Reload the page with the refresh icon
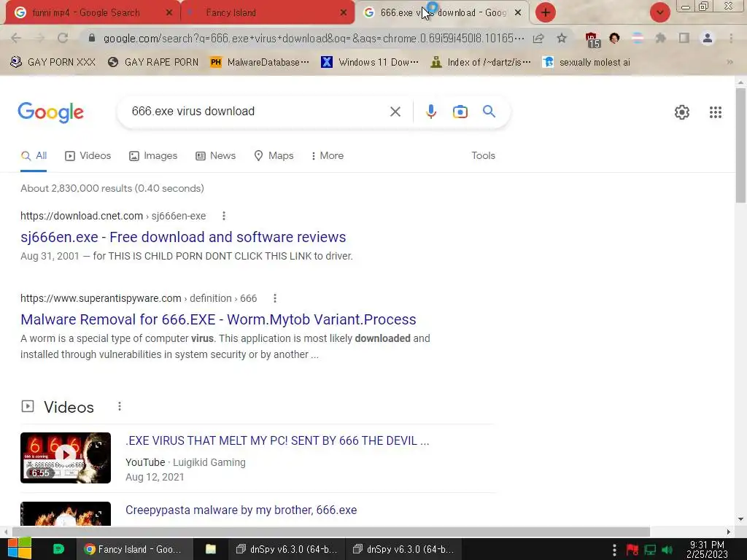 coord(63,38)
